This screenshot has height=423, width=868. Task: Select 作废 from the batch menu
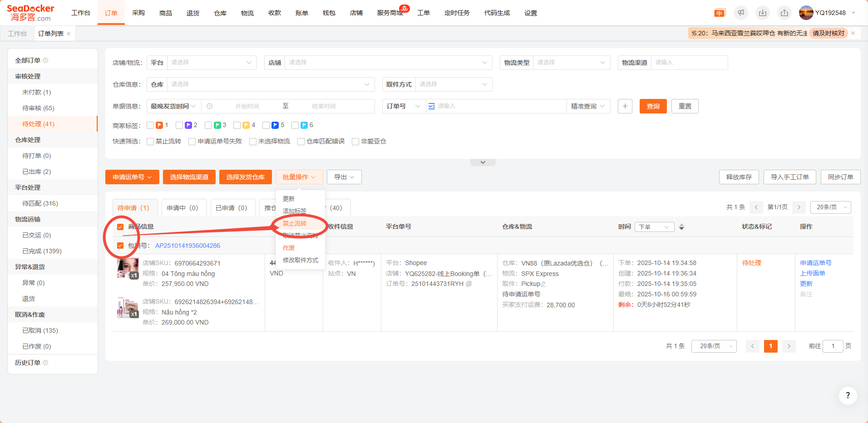(289, 248)
